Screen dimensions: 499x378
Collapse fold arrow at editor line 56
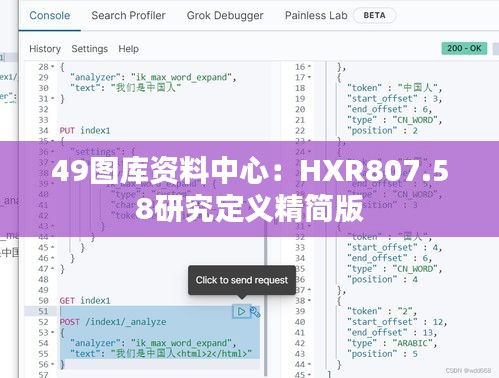pos(53,364)
